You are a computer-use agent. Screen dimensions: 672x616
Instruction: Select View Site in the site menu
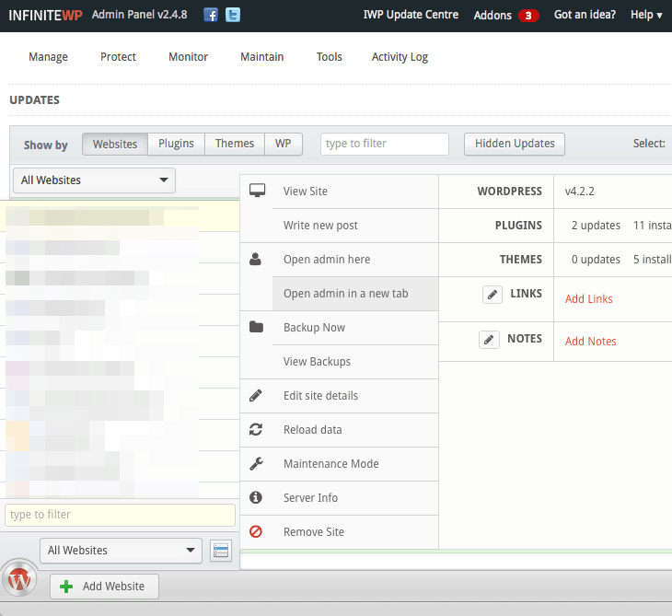click(355, 192)
